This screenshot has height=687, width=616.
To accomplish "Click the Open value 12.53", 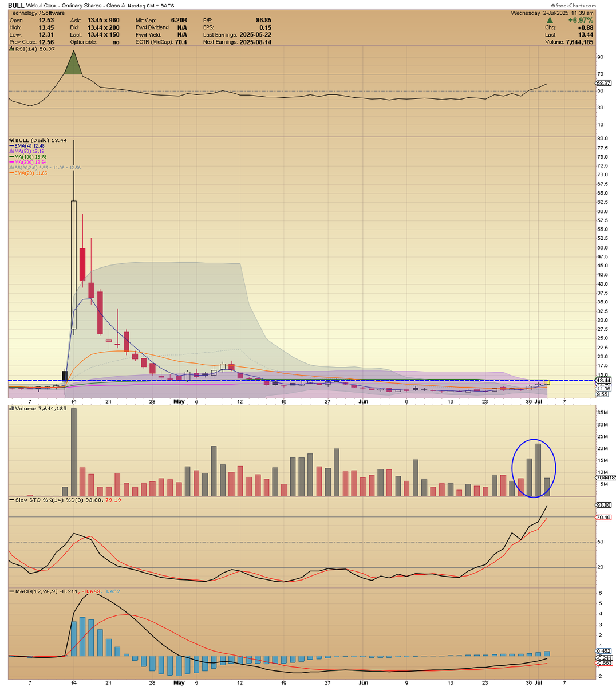I will [x=46, y=20].
